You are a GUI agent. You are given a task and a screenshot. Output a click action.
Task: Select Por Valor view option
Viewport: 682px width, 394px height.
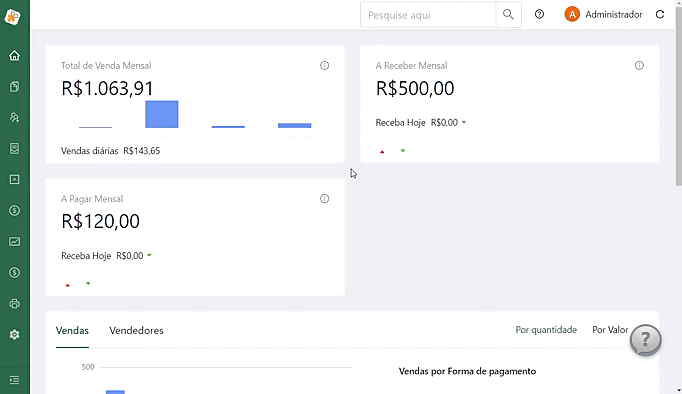[x=610, y=330]
